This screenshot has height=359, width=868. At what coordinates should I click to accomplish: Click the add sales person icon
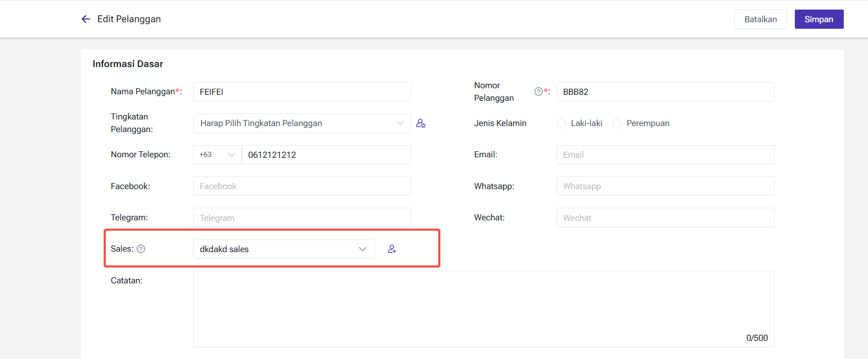coord(392,249)
